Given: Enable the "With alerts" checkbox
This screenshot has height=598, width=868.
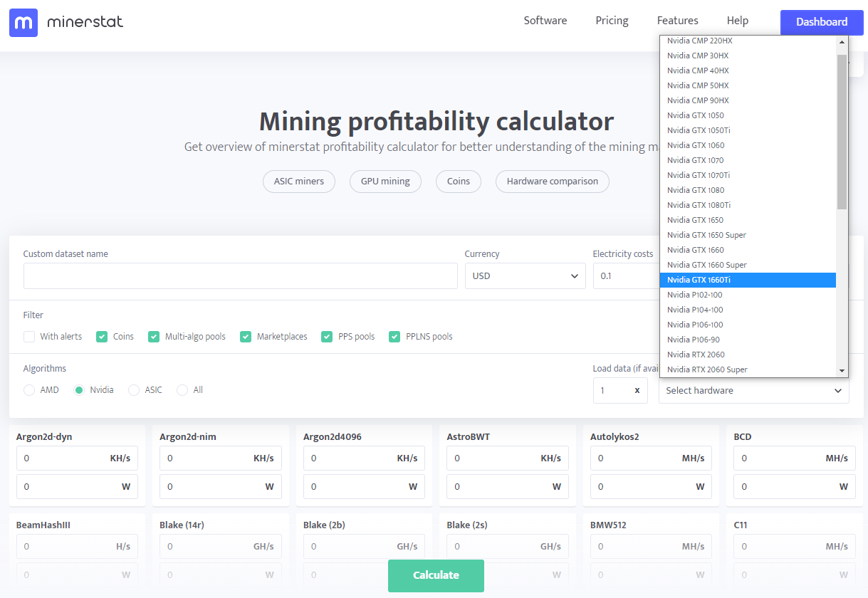Looking at the screenshot, I should 29,336.
